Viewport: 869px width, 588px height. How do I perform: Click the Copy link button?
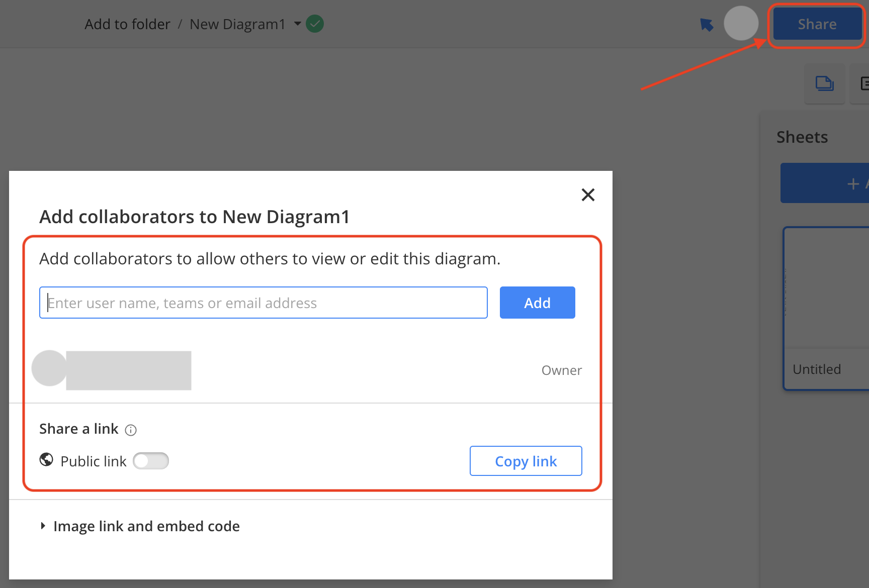pos(526,460)
